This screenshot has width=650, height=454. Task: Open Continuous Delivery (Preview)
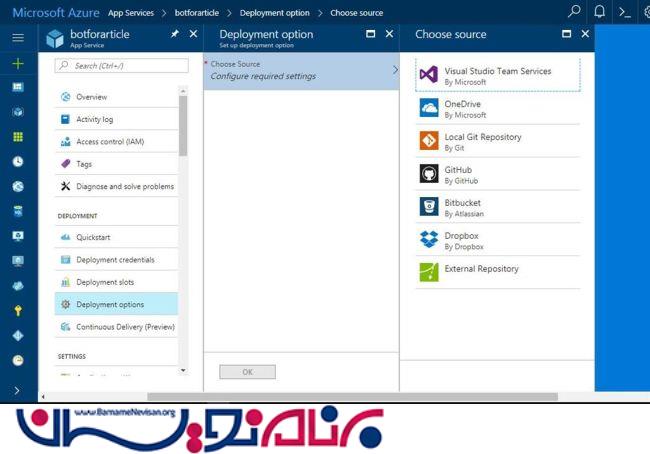[x=116, y=327]
